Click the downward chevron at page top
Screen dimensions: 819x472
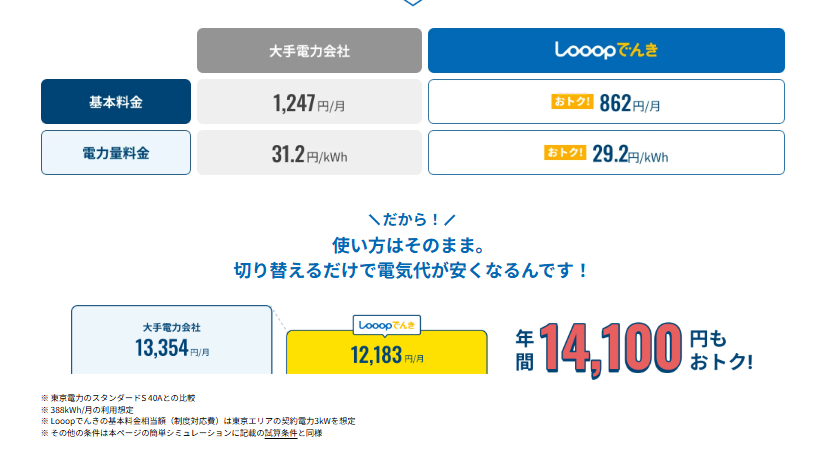(x=410, y=3)
